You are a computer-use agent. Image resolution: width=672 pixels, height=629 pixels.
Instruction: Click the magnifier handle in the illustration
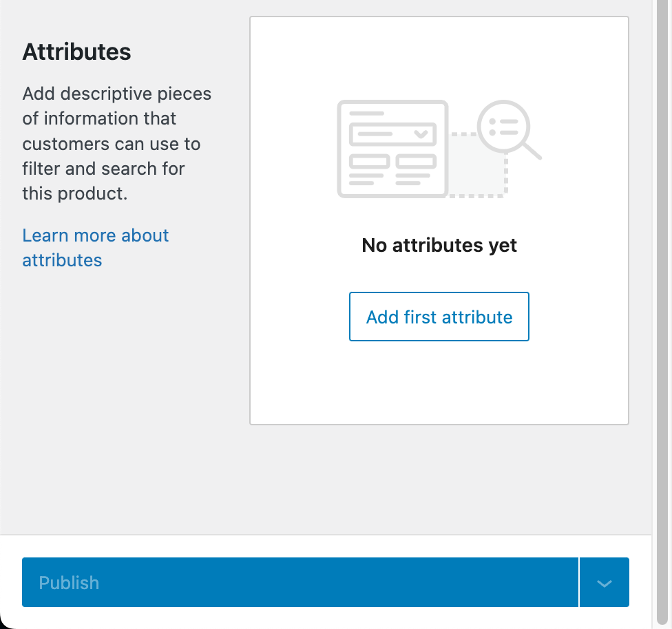(x=532, y=151)
